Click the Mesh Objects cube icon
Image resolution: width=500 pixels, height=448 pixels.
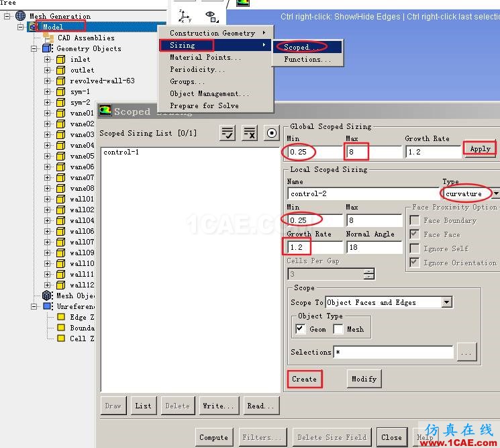pyautogui.click(x=48, y=296)
